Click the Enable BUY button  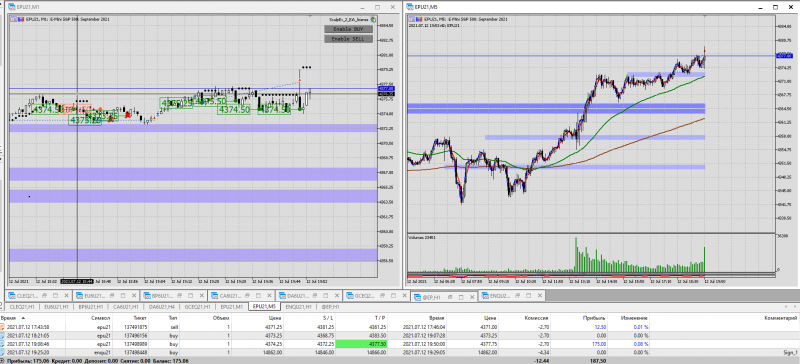pyautogui.click(x=348, y=29)
